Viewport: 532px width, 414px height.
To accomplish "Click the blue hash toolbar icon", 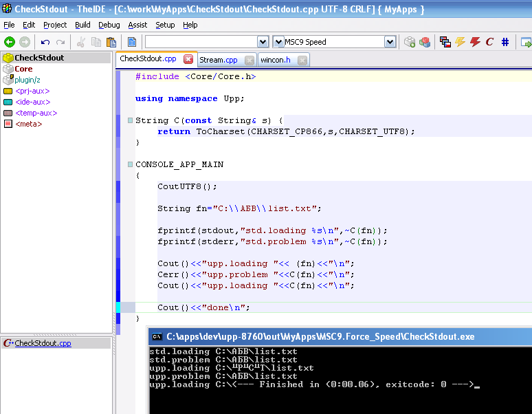I will (x=505, y=42).
